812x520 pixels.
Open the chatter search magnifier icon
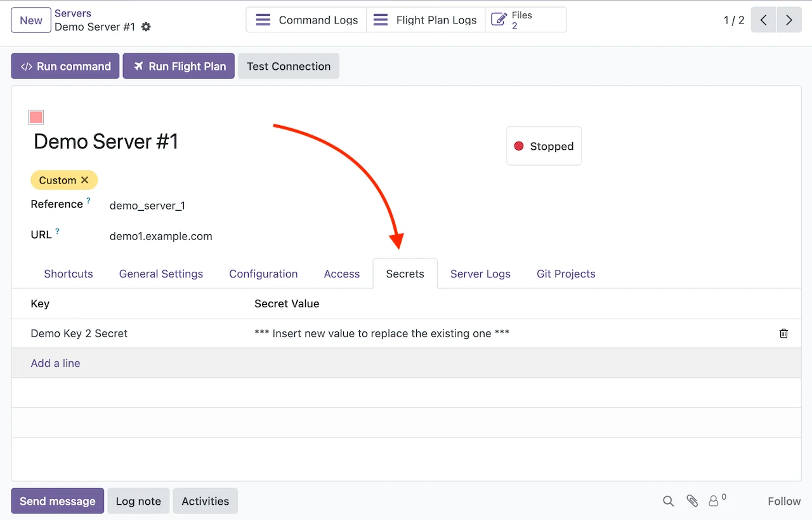click(668, 501)
